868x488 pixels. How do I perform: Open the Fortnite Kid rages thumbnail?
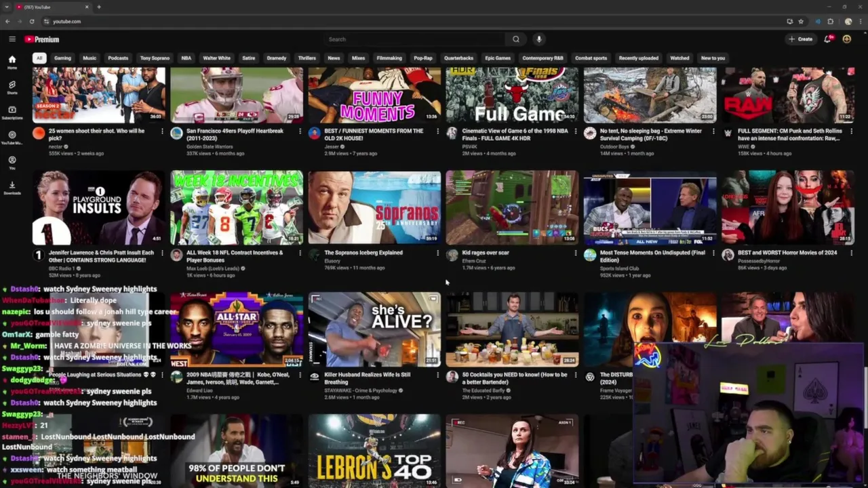pyautogui.click(x=512, y=207)
